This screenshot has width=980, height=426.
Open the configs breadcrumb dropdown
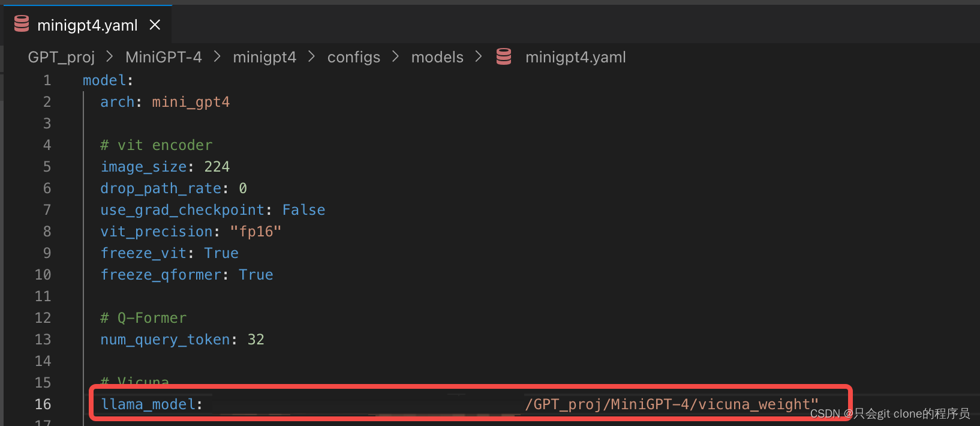pyautogui.click(x=353, y=56)
